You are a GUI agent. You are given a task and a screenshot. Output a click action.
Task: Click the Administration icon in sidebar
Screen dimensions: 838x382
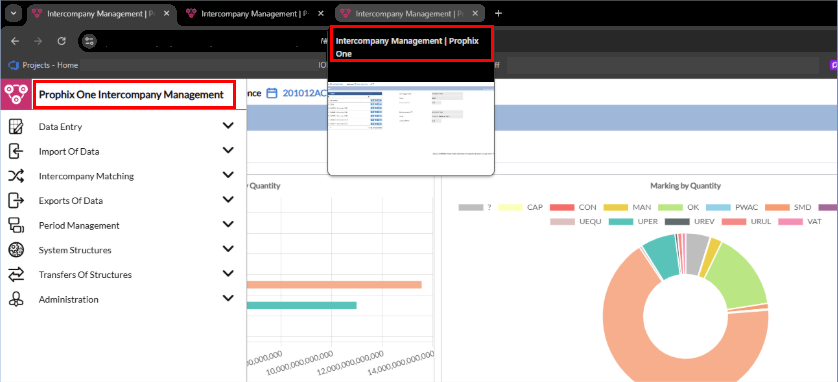pyautogui.click(x=16, y=299)
